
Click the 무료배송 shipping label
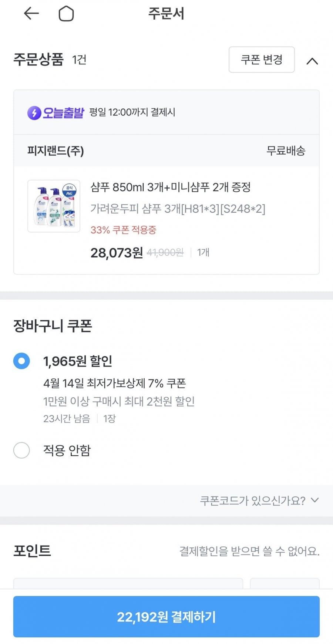point(286,151)
